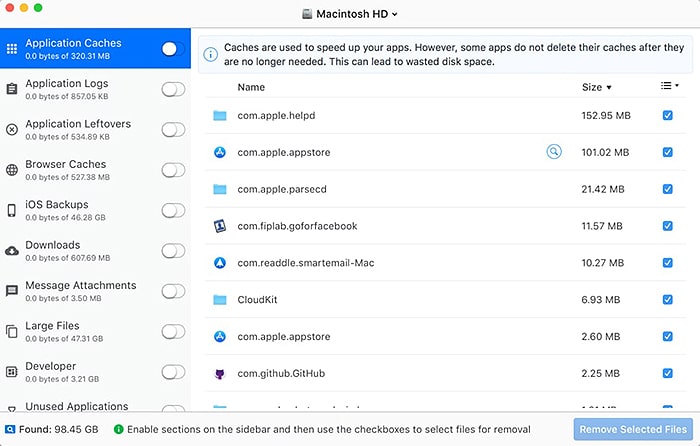700x446 pixels.
Task: Switch on the Downloads toggle
Action: (173, 251)
